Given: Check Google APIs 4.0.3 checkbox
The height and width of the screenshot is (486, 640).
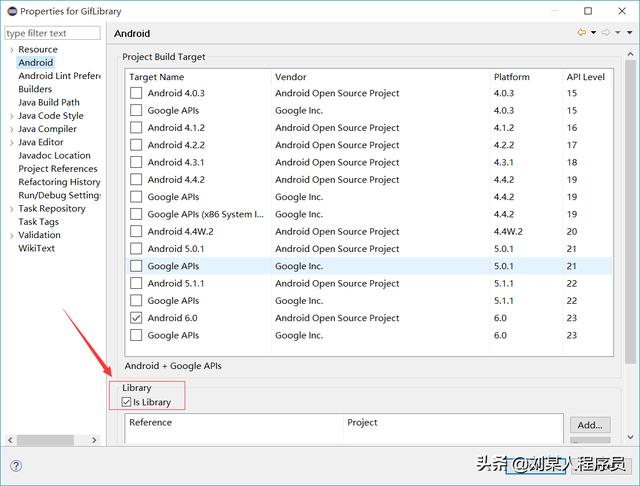Looking at the screenshot, I should [x=136, y=110].
